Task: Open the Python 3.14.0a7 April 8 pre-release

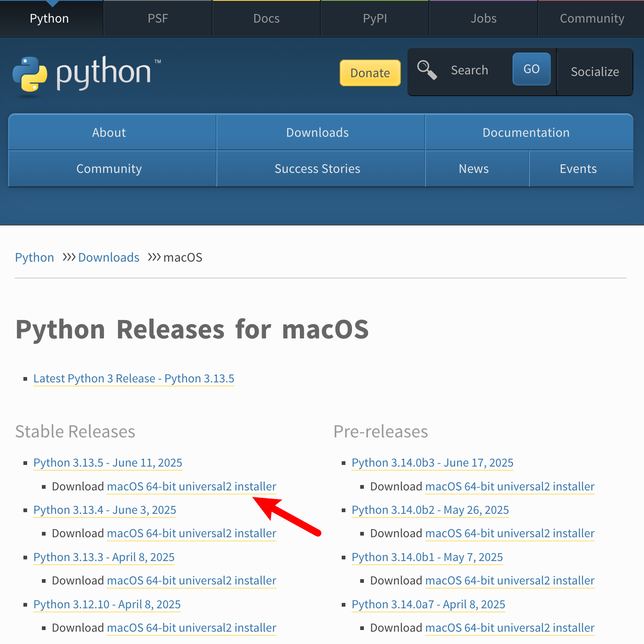Action: 428,604
